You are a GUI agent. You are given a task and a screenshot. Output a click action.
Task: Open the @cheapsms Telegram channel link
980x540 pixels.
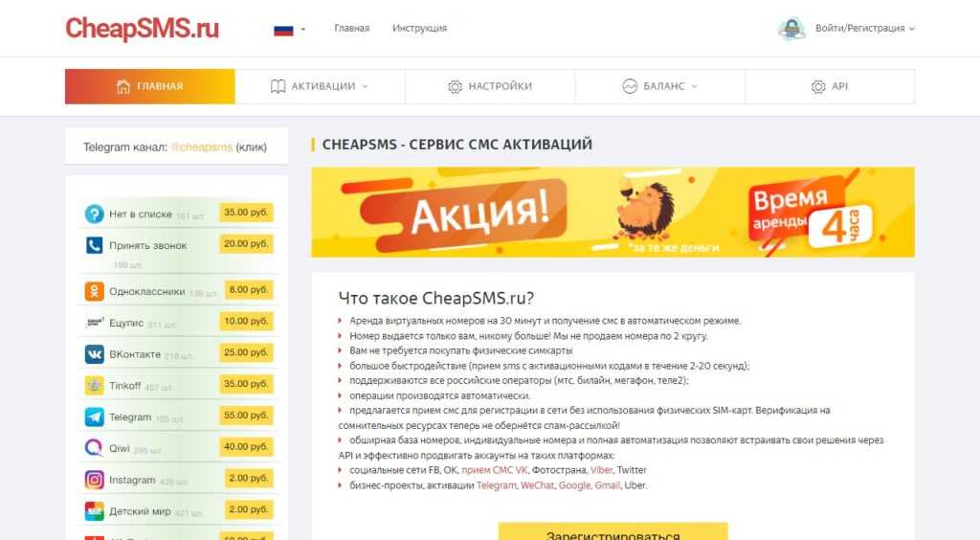tap(202, 146)
